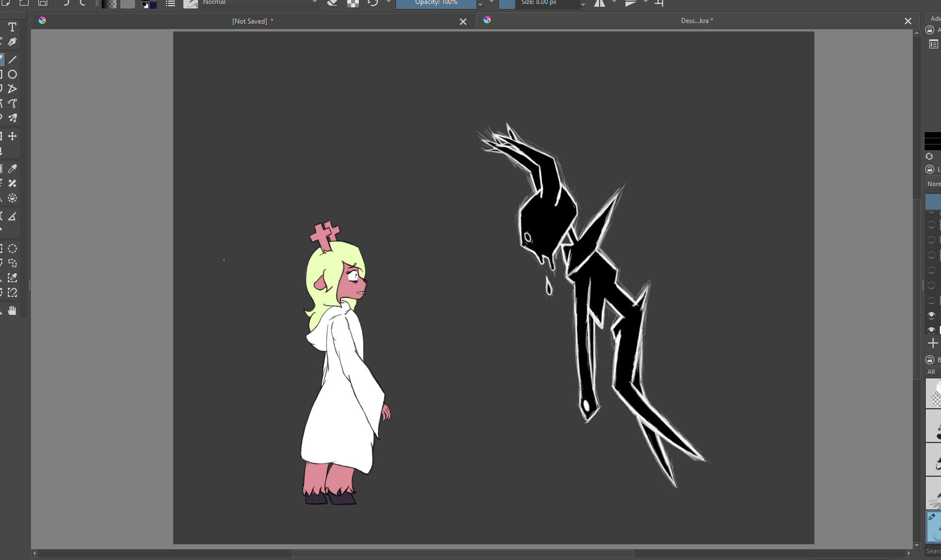Close the Dess...kra document tab

click(908, 21)
